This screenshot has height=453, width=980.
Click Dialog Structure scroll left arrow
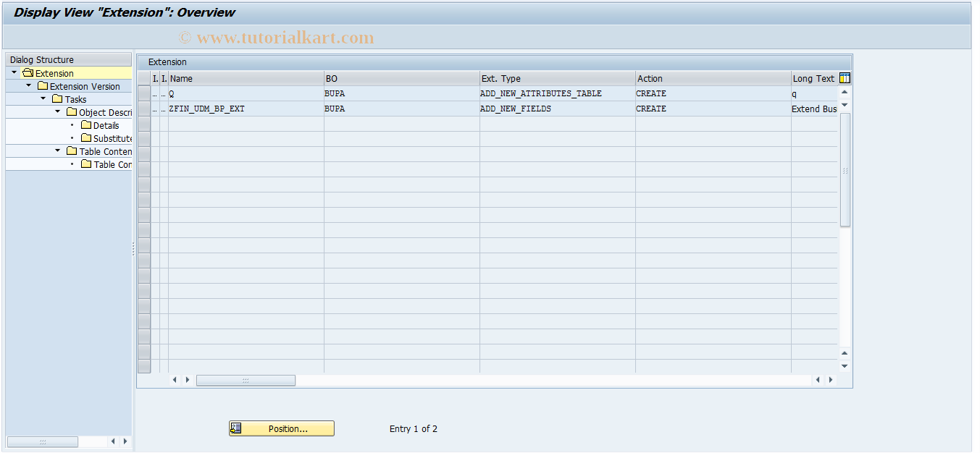point(114,441)
